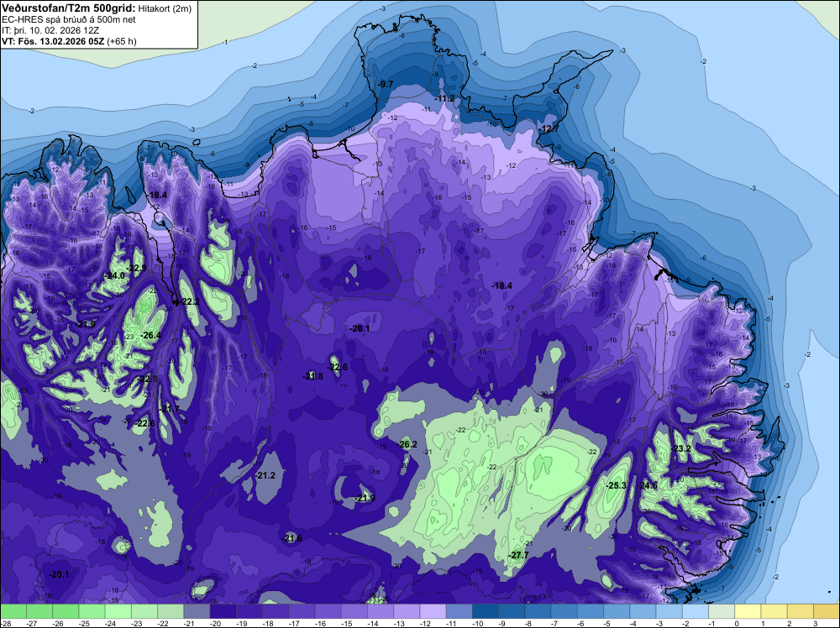Click the 'EC-HRES spá brúuð á 500m net' line
Viewport: 840px width, 628px height.
pyautogui.click(x=69, y=20)
